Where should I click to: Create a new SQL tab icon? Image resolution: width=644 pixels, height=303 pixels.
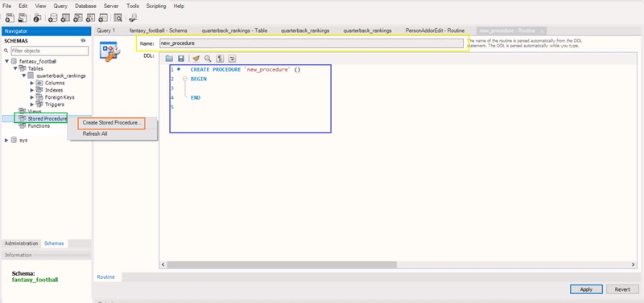(10, 18)
